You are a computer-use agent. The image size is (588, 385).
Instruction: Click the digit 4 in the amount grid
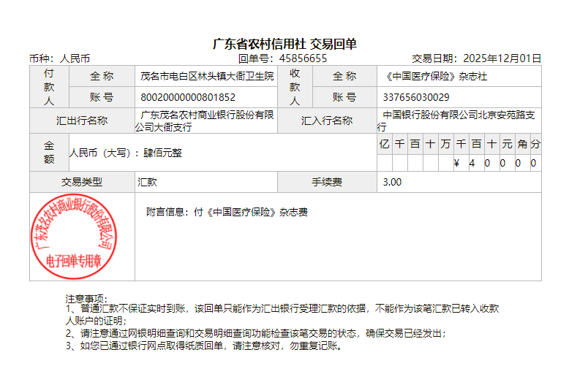(x=472, y=163)
